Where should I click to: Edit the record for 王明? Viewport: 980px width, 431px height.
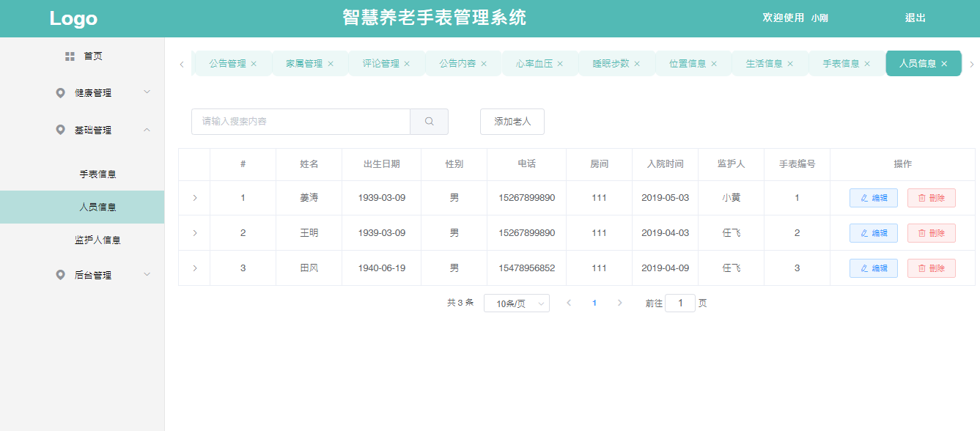[873, 233]
